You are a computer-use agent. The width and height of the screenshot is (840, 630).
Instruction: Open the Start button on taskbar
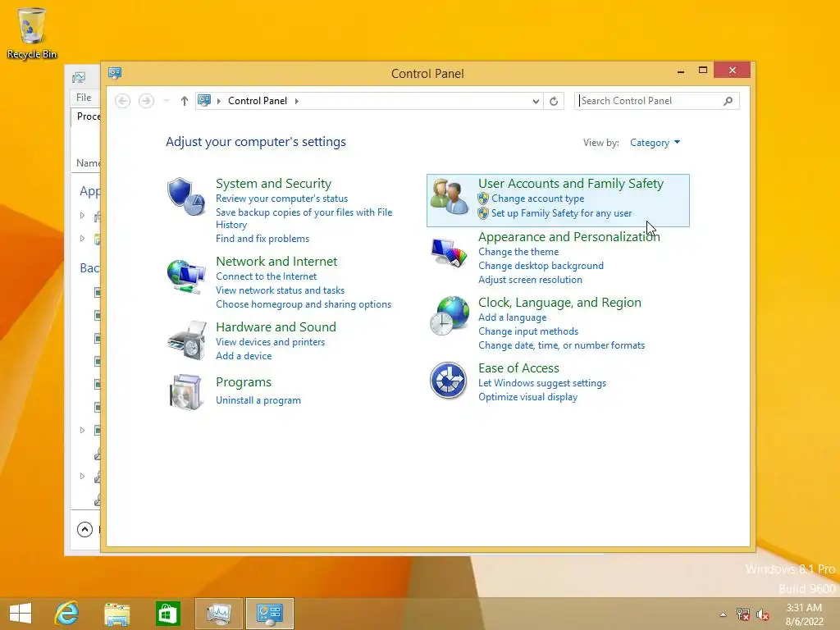(21, 614)
